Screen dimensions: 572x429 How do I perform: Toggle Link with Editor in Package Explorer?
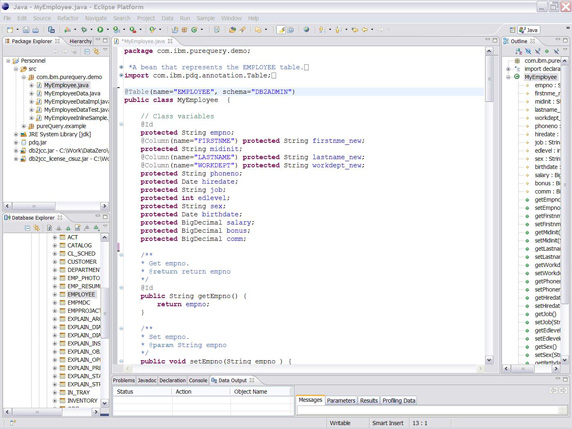pyautogui.click(x=96, y=51)
